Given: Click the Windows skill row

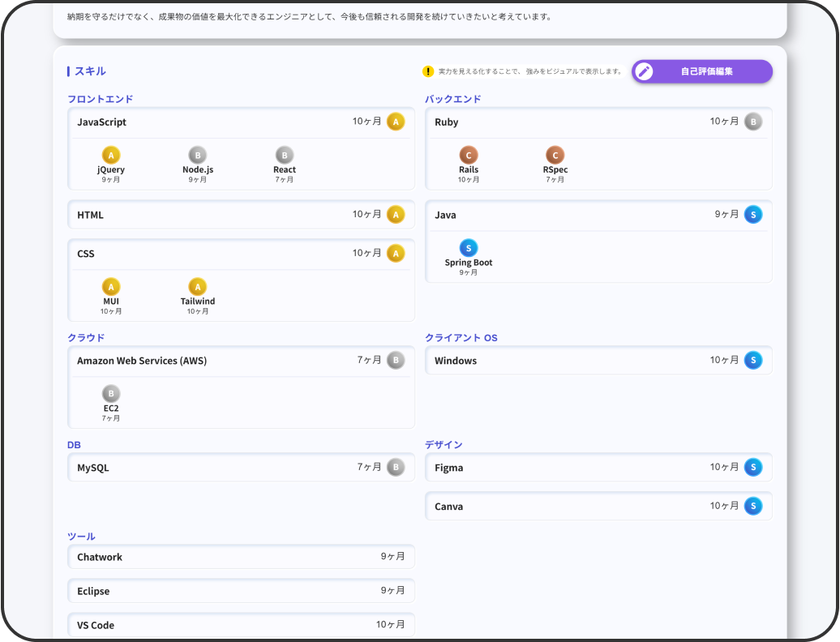Looking at the screenshot, I should (x=568, y=361).
